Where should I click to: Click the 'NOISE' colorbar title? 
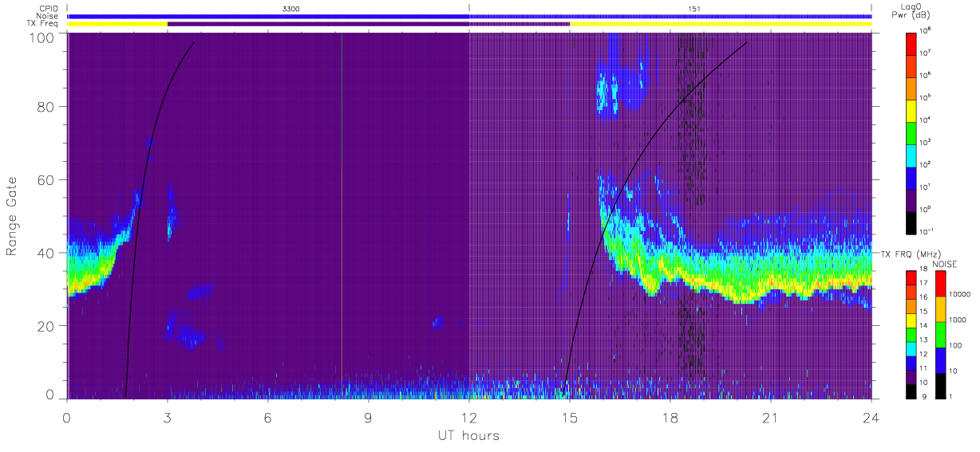(x=945, y=263)
